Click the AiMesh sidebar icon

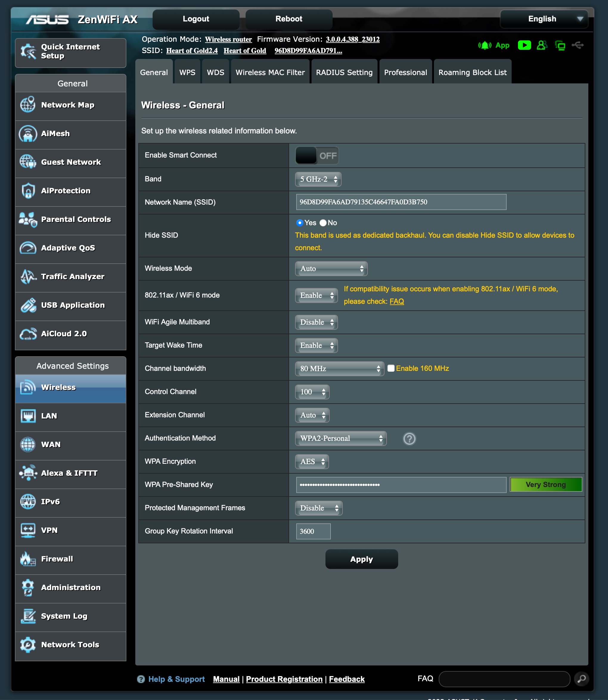28,134
